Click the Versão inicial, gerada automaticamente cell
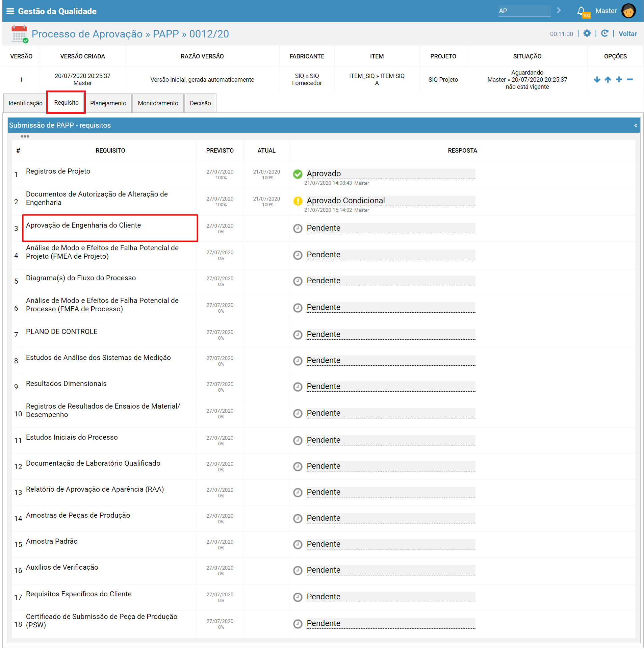This screenshot has width=644, height=649. [x=202, y=80]
